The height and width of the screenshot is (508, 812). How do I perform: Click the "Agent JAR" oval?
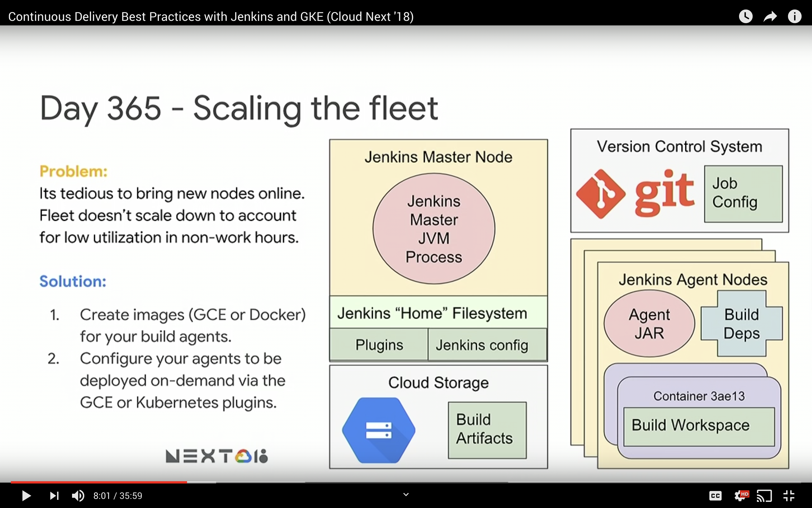(649, 324)
